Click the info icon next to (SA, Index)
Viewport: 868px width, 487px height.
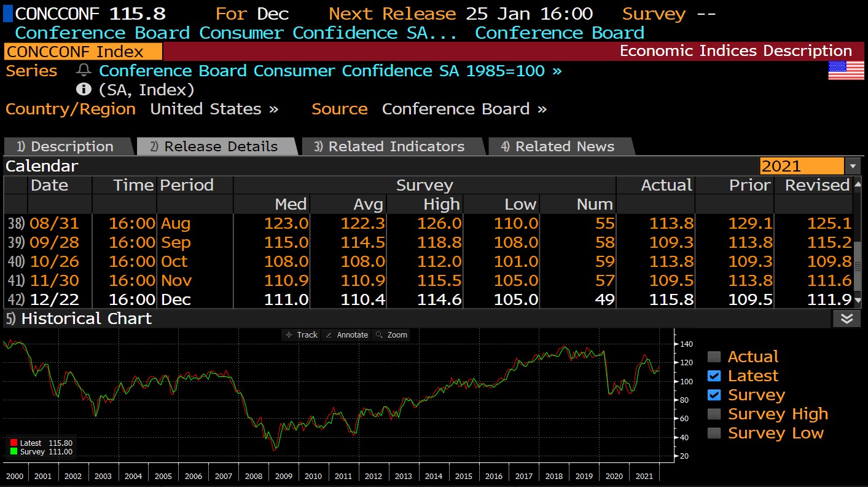point(84,90)
